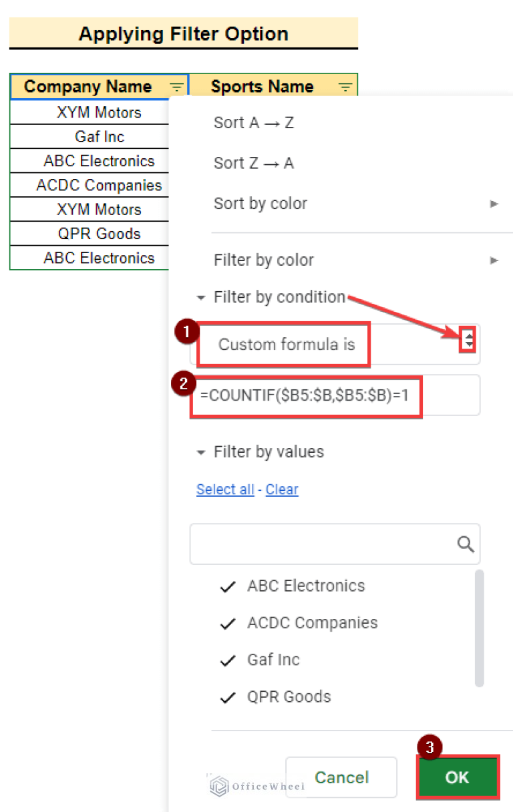Click the search magnifying glass icon
Screen dimensions: 513x812
point(465,544)
